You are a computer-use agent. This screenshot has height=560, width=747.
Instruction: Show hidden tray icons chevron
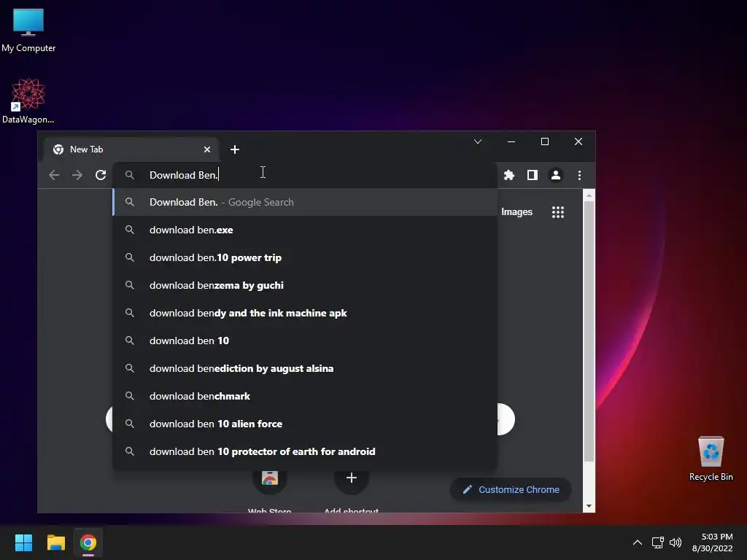pos(637,542)
